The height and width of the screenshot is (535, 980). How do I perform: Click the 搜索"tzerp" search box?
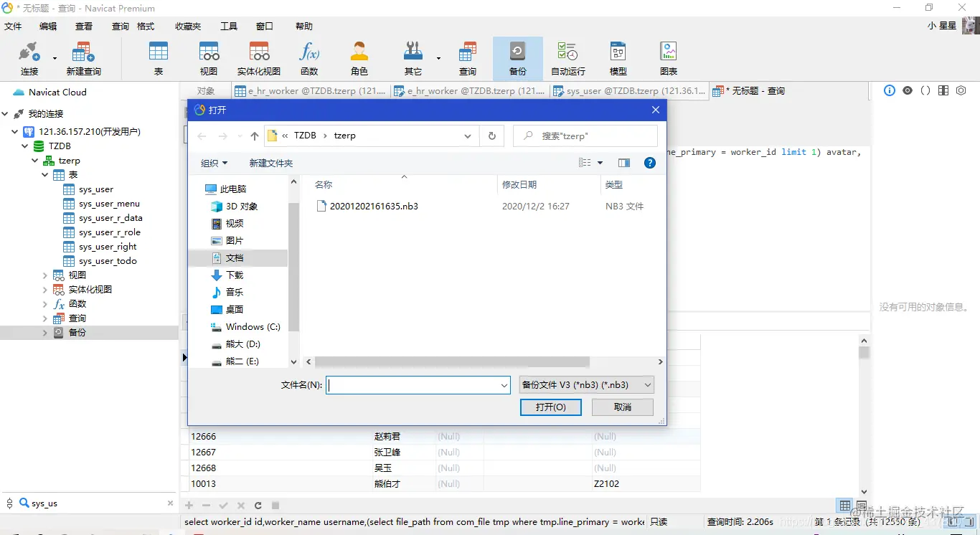click(585, 136)
